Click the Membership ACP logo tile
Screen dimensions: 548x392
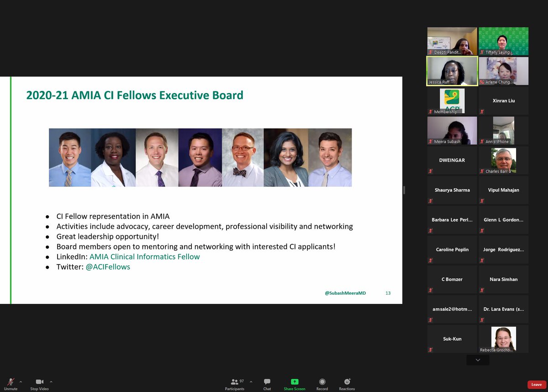click(x=452, y=101)
